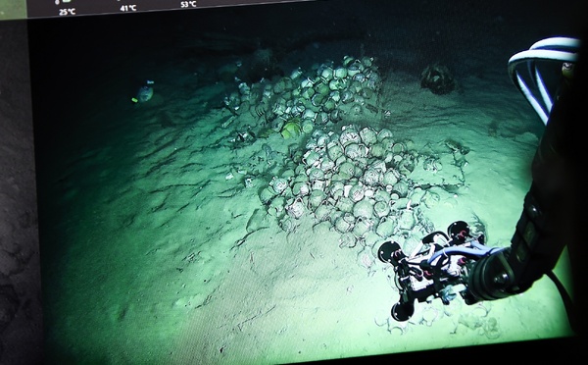Viewport: 588px width, 365px height.
Task: Click the 41°C temperature reading
Action: click(x=128, y=8)
